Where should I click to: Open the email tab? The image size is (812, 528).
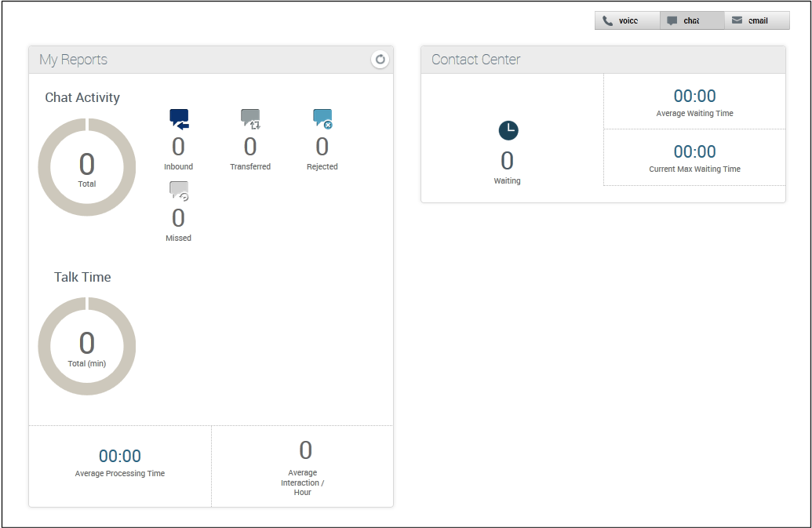756,21
